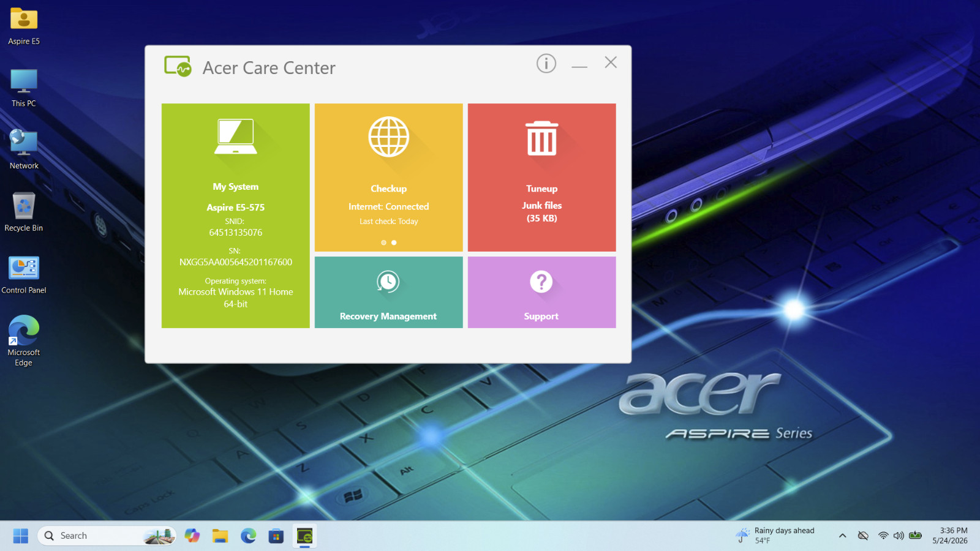Click the muted notifications tray icon
The image size is (980, 551).
[x=863, y=536]
